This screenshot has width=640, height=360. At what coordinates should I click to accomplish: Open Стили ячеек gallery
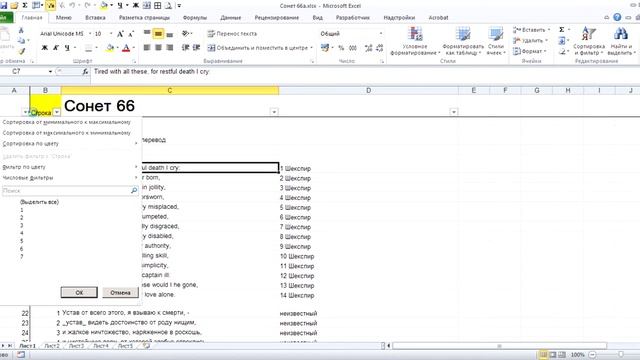click(x=496, y=41)
